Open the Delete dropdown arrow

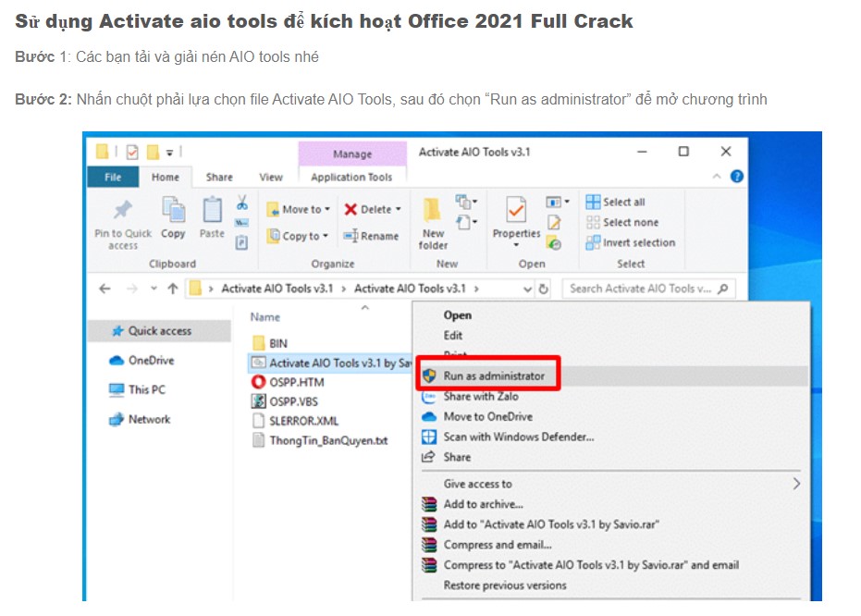[398, 210]
